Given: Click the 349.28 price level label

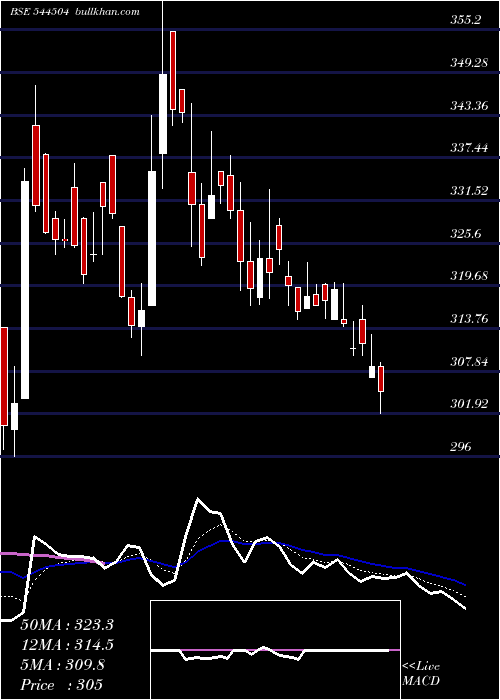Looking at the screenshot, I should pos(469,63).
